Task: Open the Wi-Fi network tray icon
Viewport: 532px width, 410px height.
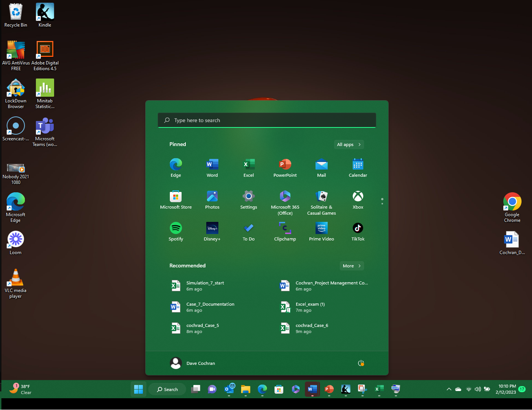Action: tap(469, 389)
